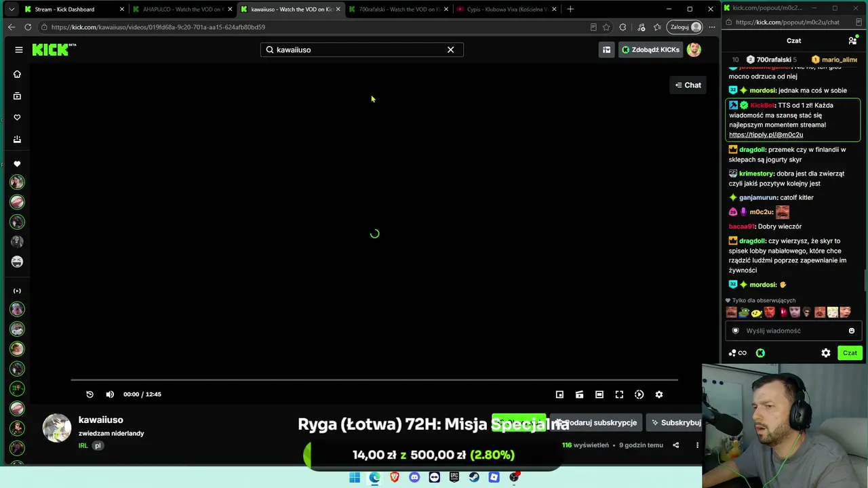This screenshot has height=488, width=868.
Task: Click the video progress bar
Action: 374,380
